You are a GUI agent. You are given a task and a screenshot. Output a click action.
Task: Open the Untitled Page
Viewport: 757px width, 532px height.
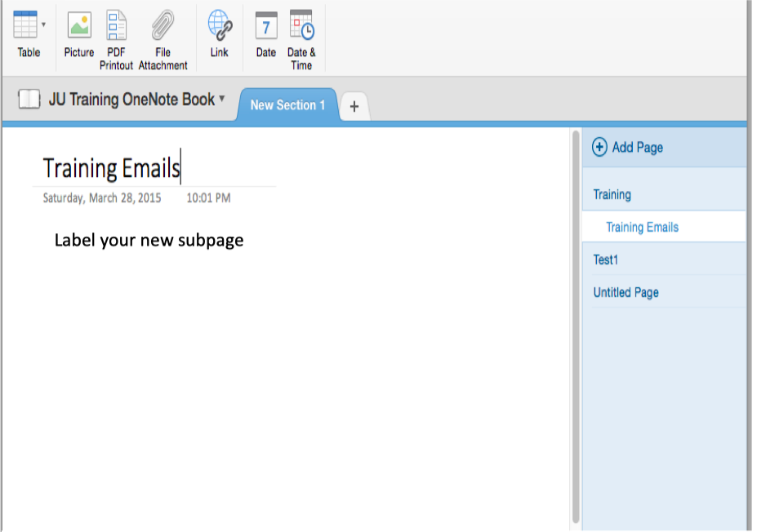[x=626, y=292]
